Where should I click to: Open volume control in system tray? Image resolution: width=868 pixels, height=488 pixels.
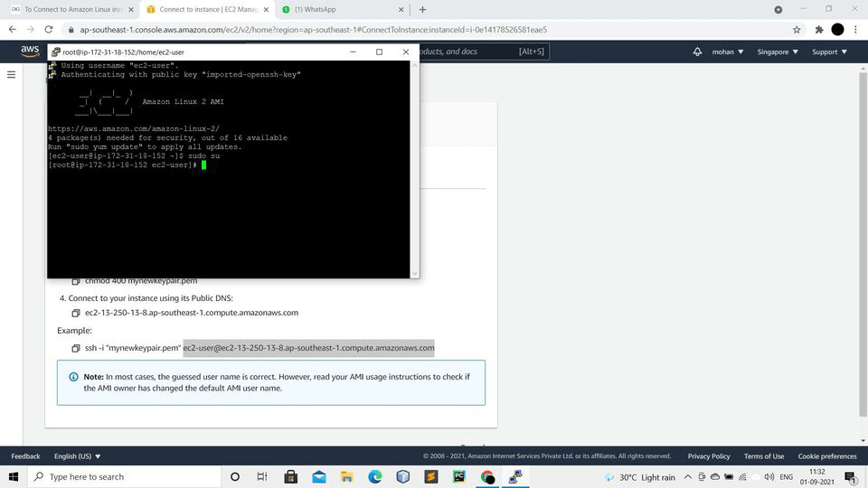pos(769,477)
